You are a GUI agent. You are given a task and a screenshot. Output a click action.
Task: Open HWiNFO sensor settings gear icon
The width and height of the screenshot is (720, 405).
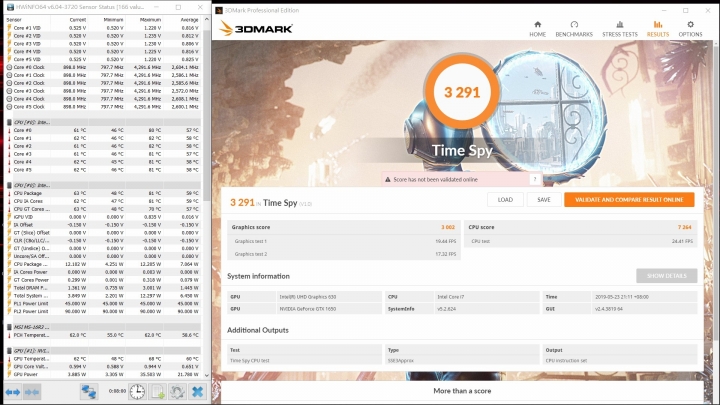click(177, 392)
